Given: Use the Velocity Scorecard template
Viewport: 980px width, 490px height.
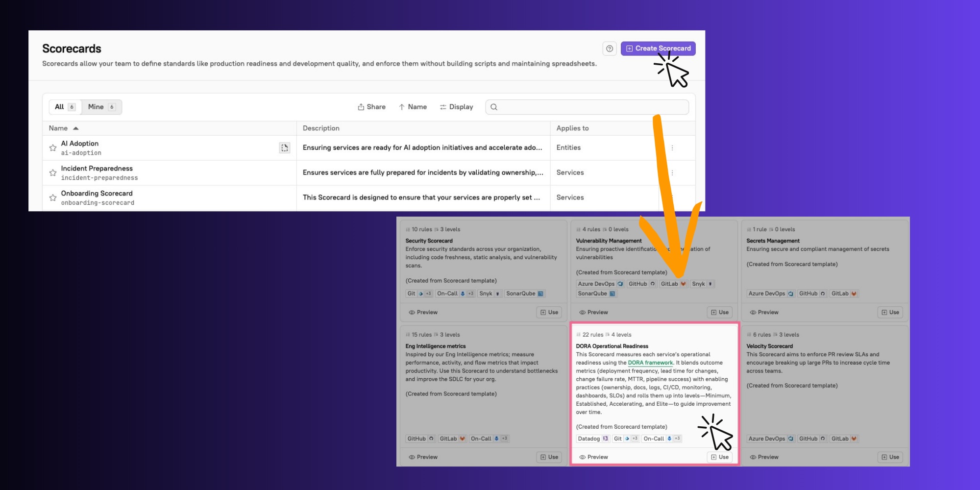Looking at the screenshot, I should click(x=890, y=457).
